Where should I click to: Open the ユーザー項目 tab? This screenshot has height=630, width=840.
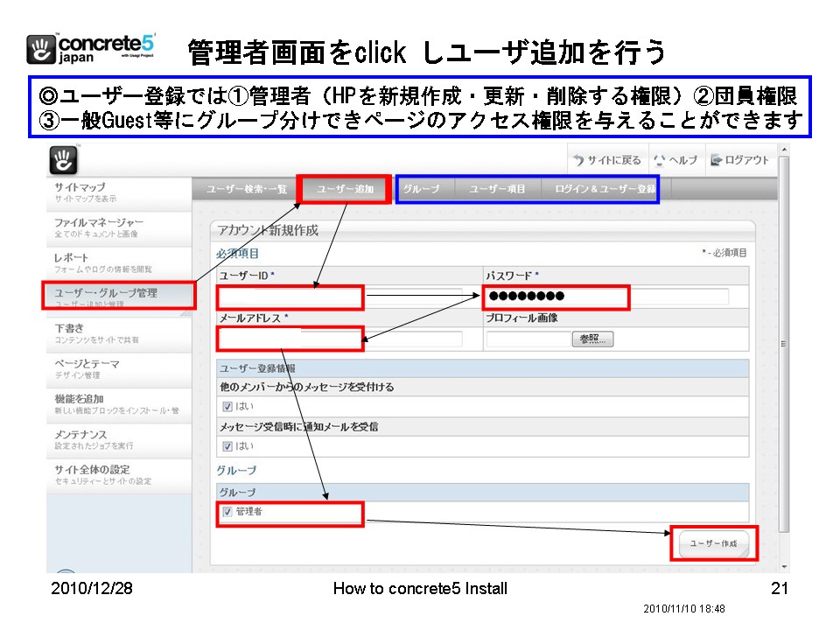(x=498, y=189)
